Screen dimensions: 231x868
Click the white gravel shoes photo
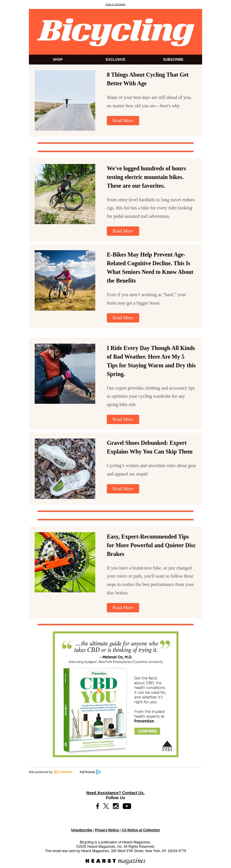[x=65, y=468]
